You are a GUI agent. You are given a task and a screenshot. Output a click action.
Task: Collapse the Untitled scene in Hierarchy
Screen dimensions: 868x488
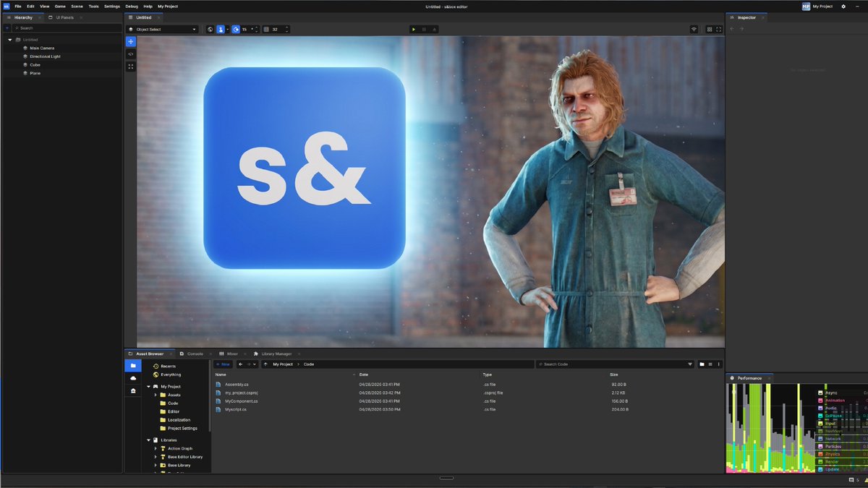tap(10, 40)
